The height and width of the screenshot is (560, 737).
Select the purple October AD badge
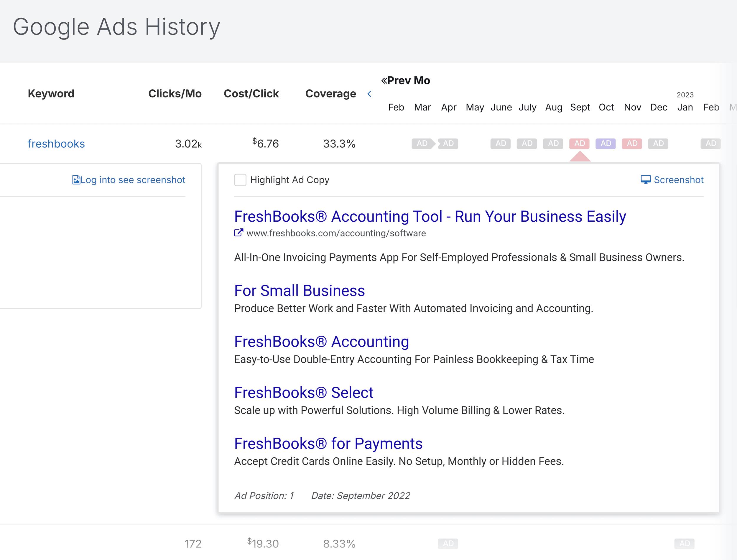(606, 143)
